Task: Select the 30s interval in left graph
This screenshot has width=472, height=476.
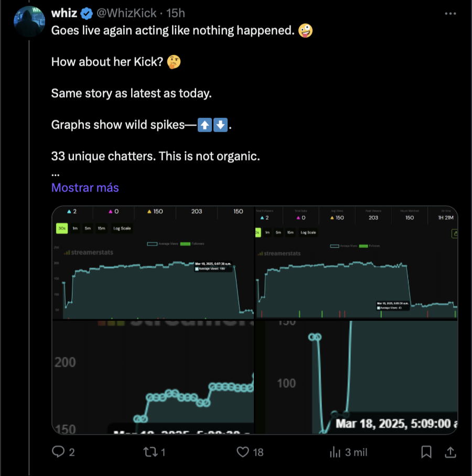Action: coord(62,228)
